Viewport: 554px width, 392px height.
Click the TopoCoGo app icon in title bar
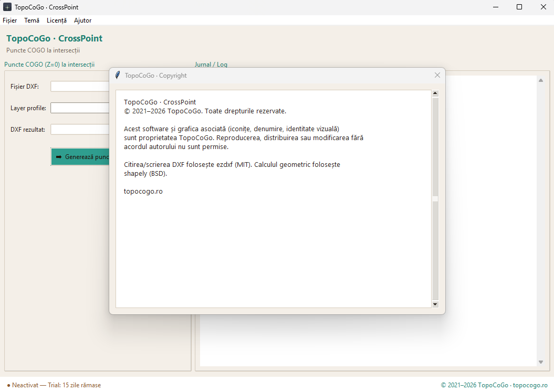tap(7, 7)
